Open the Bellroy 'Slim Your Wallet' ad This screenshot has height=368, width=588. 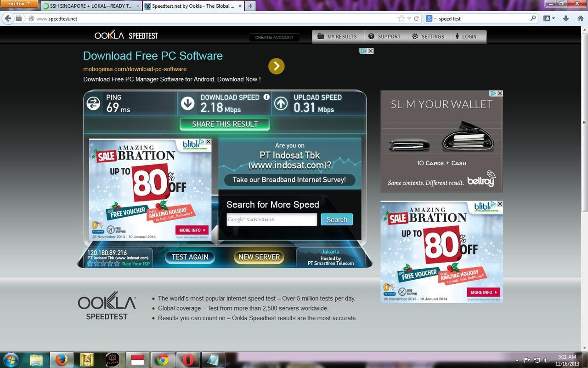pyautogui.click(x=441, y=141)
